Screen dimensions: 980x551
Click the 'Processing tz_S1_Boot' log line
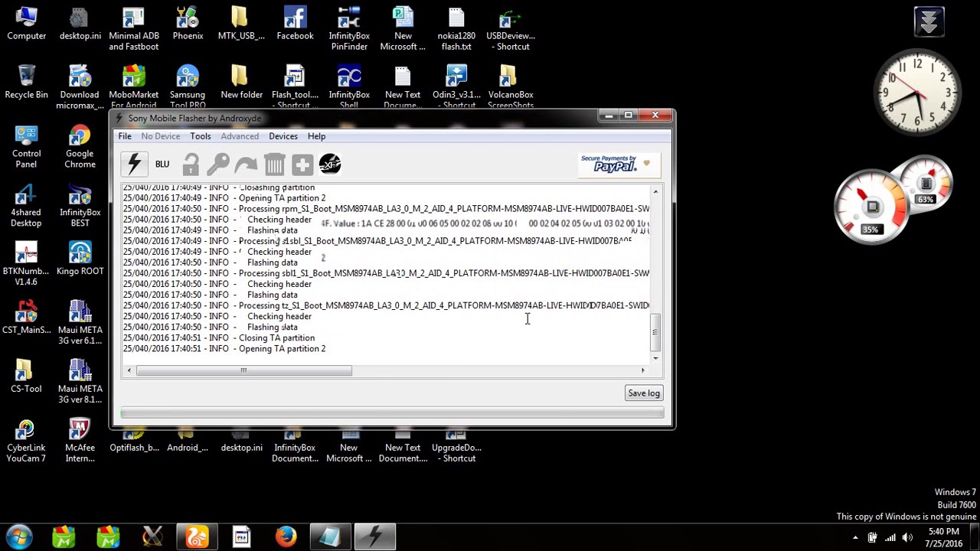386,306
